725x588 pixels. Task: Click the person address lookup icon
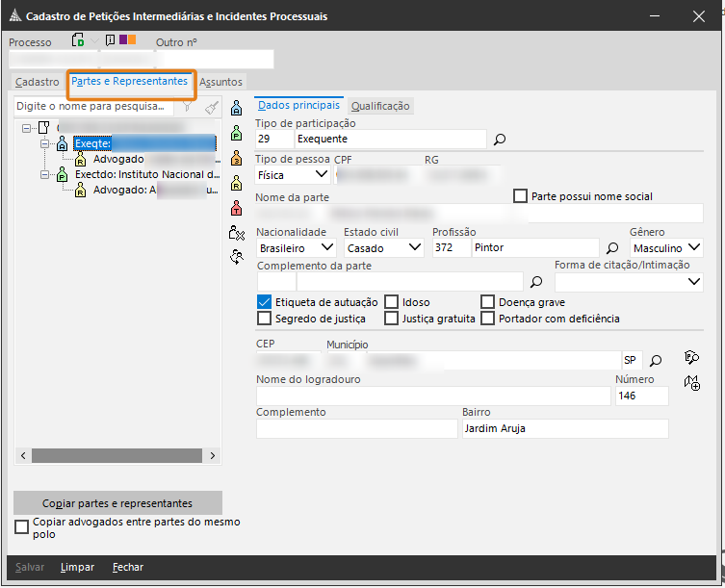691,357
